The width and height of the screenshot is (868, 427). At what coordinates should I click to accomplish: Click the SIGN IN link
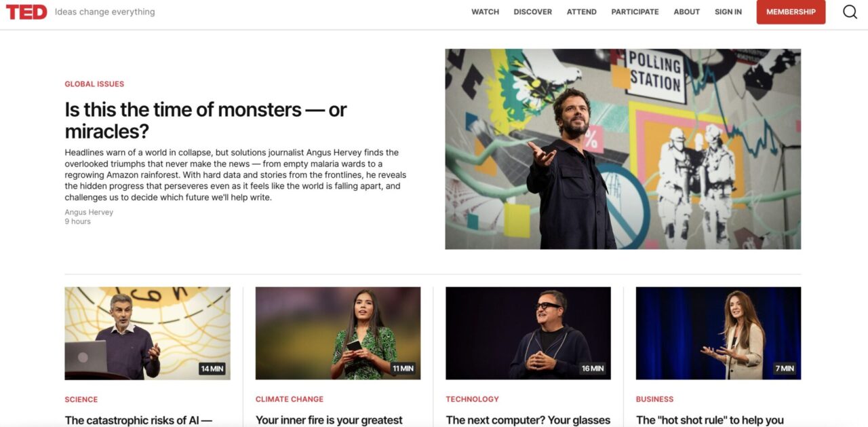728,12
